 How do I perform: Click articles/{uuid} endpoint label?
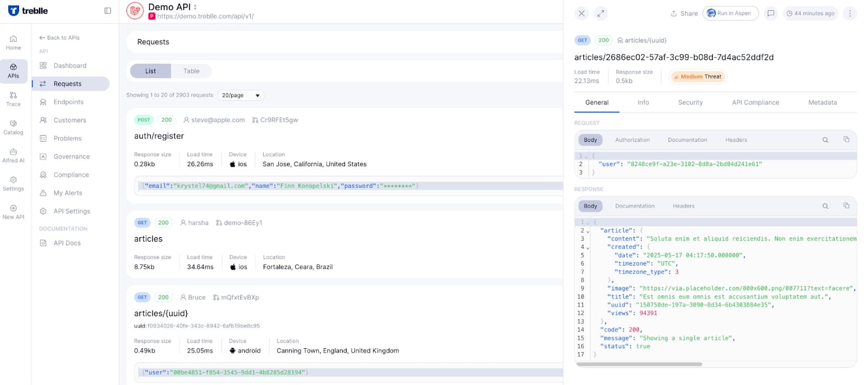(x=642, y=40)
